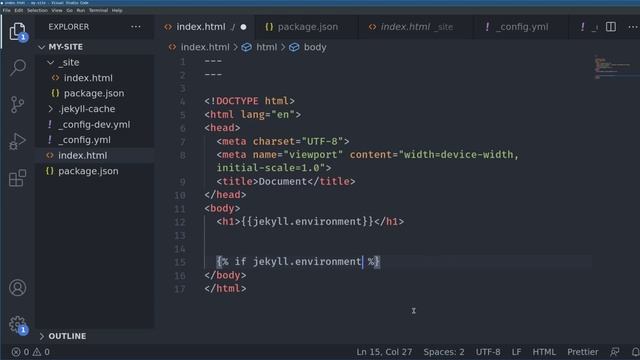This screenshot has height=360, width=640.
Task: Change encoding via UTF-8 status item
Action: click(488, 352)
